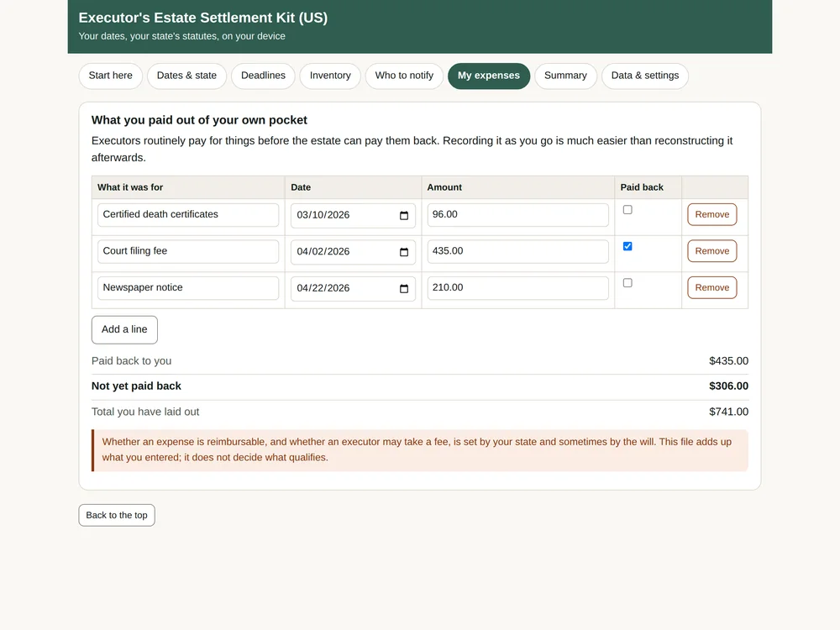This screenshot has height=630, width=840.
Task: Remove the Court filing fee row
Action: 712,250
